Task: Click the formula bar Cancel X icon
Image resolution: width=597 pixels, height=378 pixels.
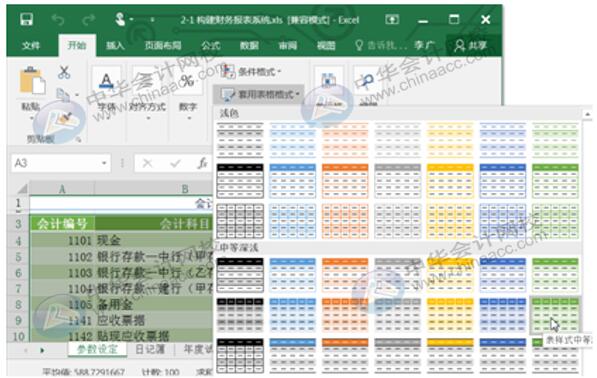Action: tap(147, 163)
